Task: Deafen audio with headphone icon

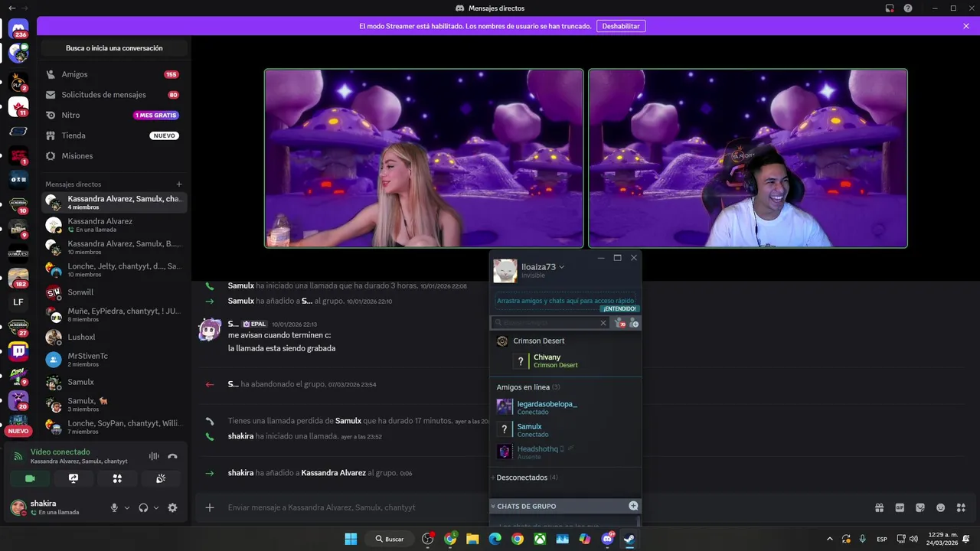Action: (x=143, y=507)
